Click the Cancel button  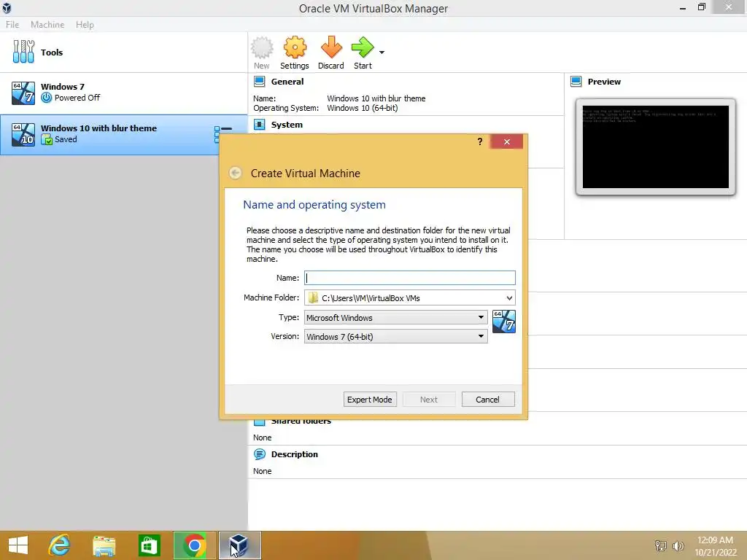pyautogui.click(x=488, y=400)
